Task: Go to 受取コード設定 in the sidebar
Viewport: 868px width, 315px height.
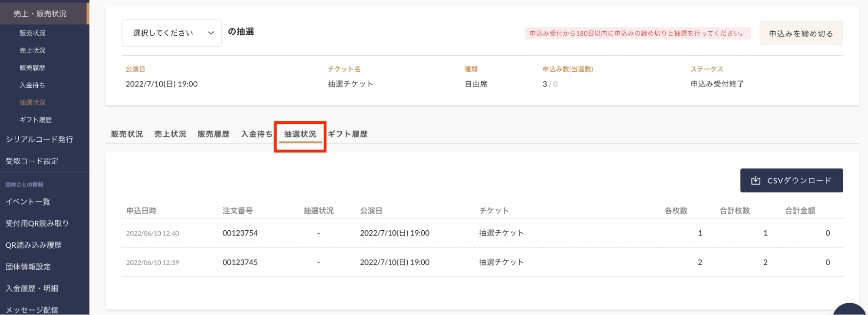Action: click(x=32, y=161)
